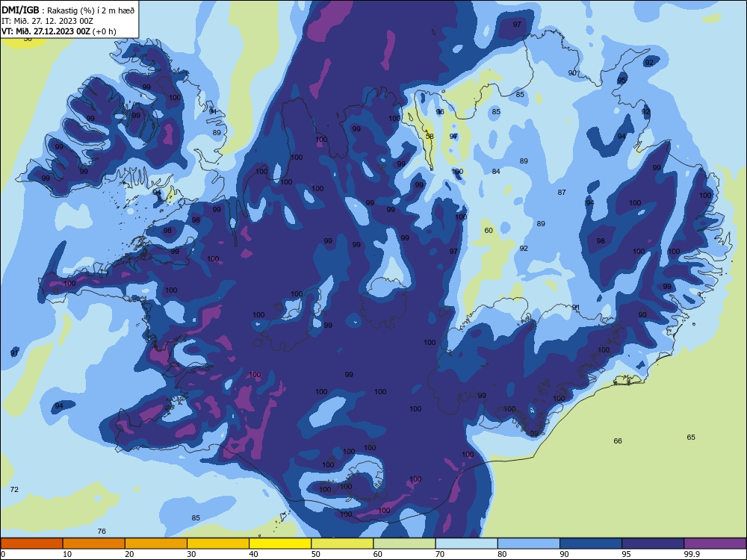Click the light blue 70–80 legend swatch

(466, 543)
